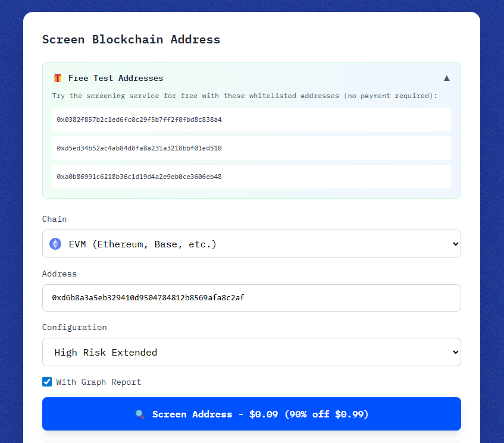Screen dimensions: 504x443
Task: Open the Configuration dropdown High Risk Extended
Action: click(251, 352)
